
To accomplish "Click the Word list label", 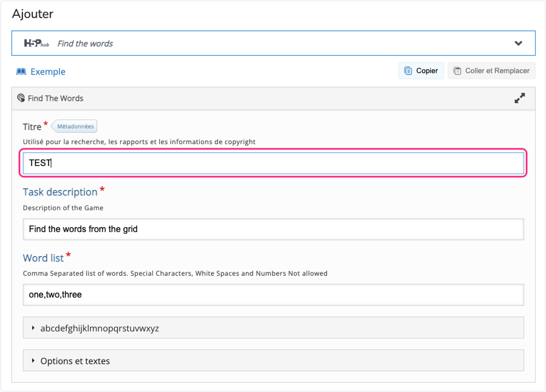I will coord(43,258).
